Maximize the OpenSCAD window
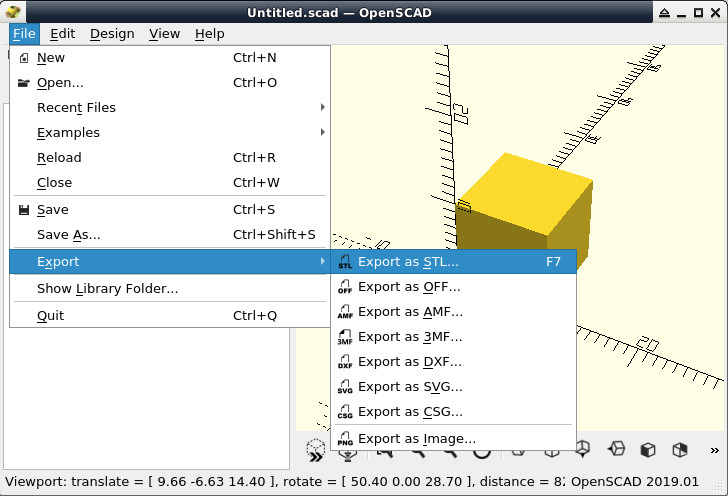 click(x=698, y=13)
